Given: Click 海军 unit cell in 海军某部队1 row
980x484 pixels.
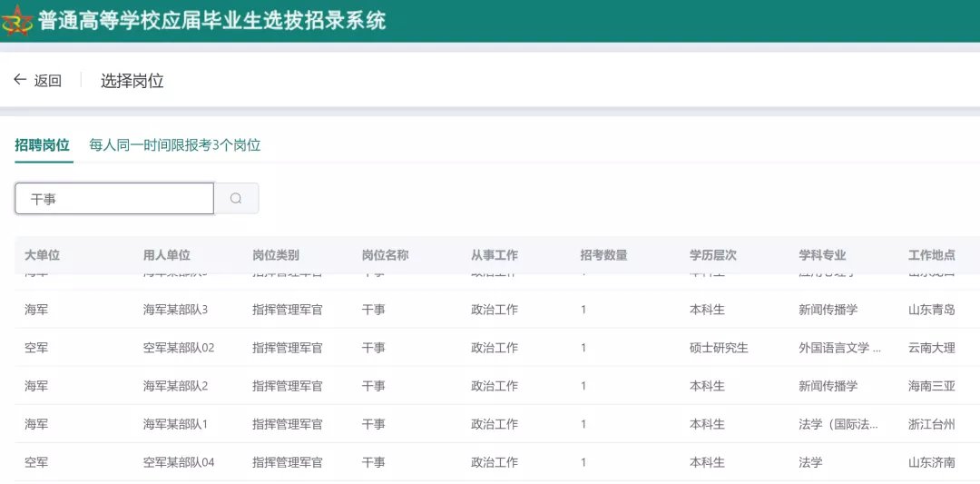Looking at the screenshot, I should click(x=36, y=424).
